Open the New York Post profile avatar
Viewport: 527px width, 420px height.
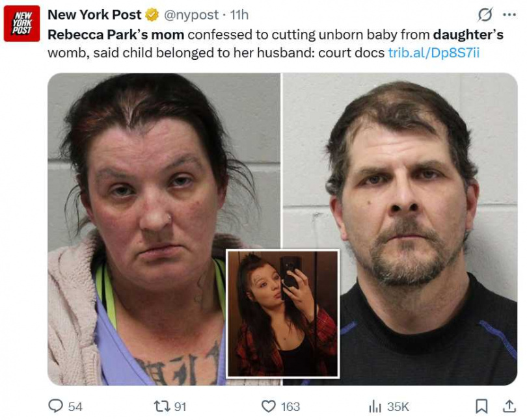tap(22, 23)
